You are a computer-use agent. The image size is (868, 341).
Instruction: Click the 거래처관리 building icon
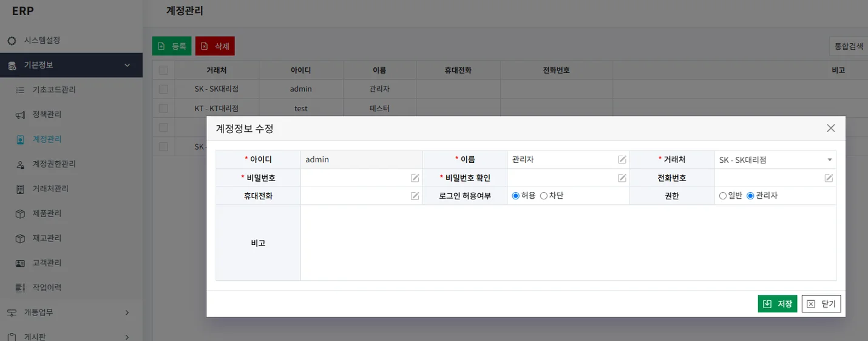(x=20, y=189)
